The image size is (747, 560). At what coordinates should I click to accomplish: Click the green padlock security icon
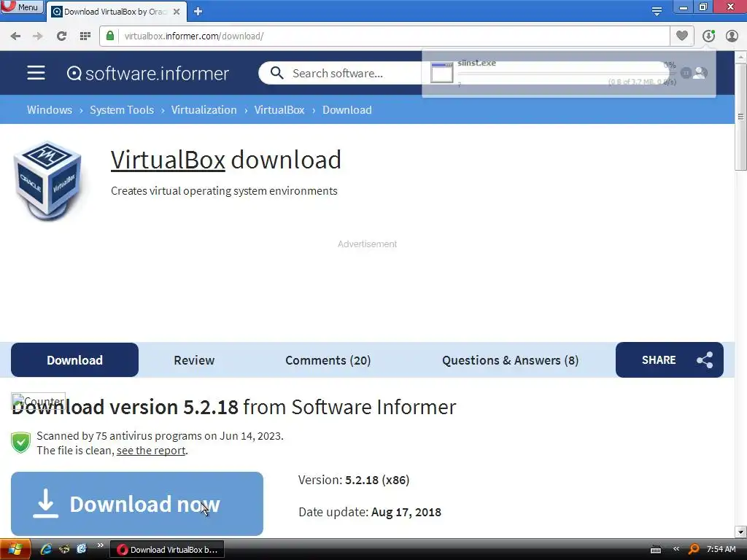point(110,36)
